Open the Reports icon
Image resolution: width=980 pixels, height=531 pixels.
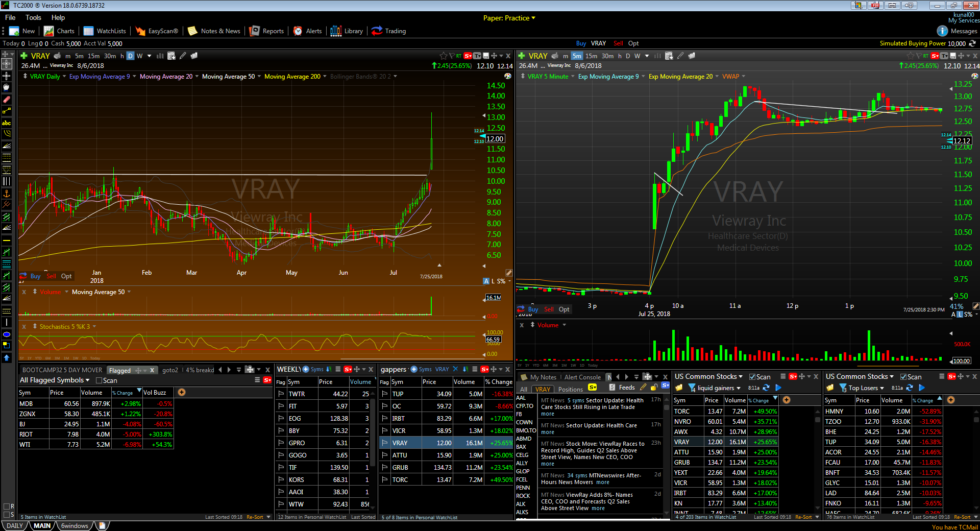point(254,31)
